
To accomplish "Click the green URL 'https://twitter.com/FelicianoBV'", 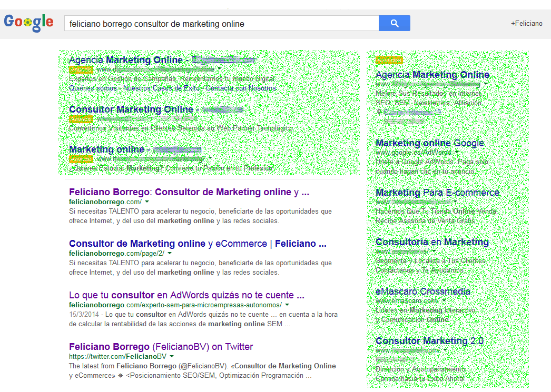I will (117, 357).
